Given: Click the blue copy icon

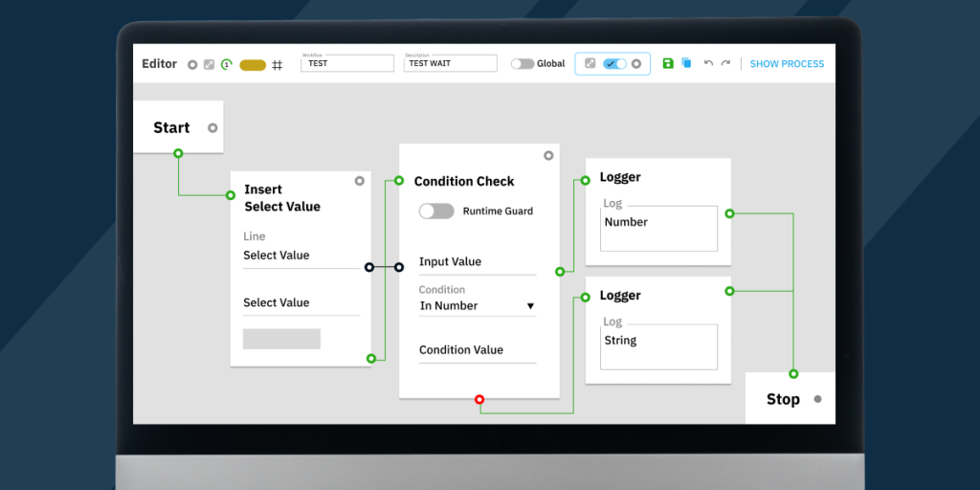Looking at the screenshot, I should pos(686,63).
